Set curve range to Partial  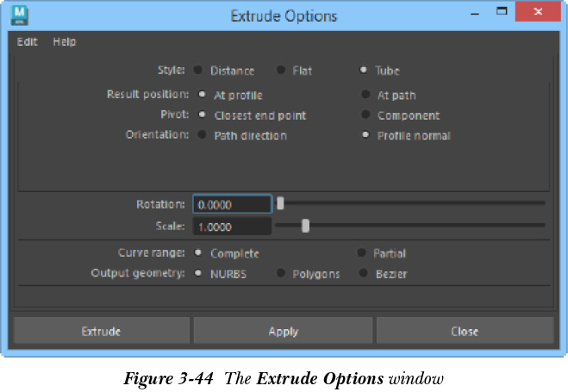(362, 253)
